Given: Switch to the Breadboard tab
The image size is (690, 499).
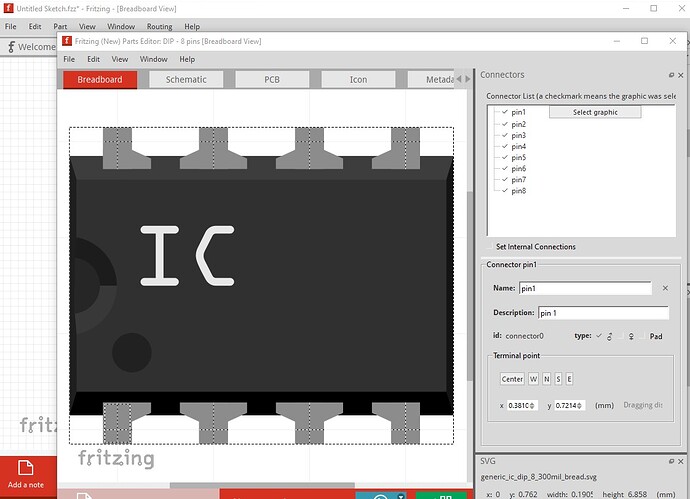Looking at the screenshot, I should coord(100,80).
